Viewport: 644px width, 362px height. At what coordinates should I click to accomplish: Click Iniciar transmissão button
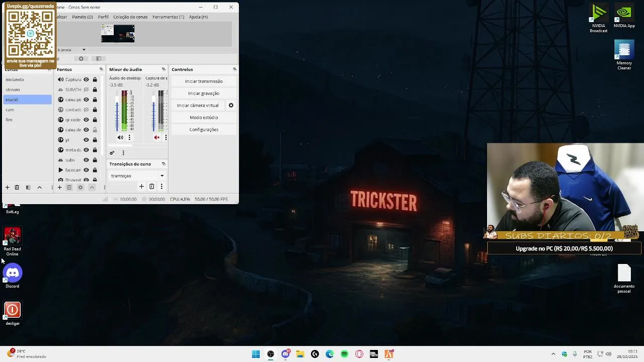pos(204,81)
